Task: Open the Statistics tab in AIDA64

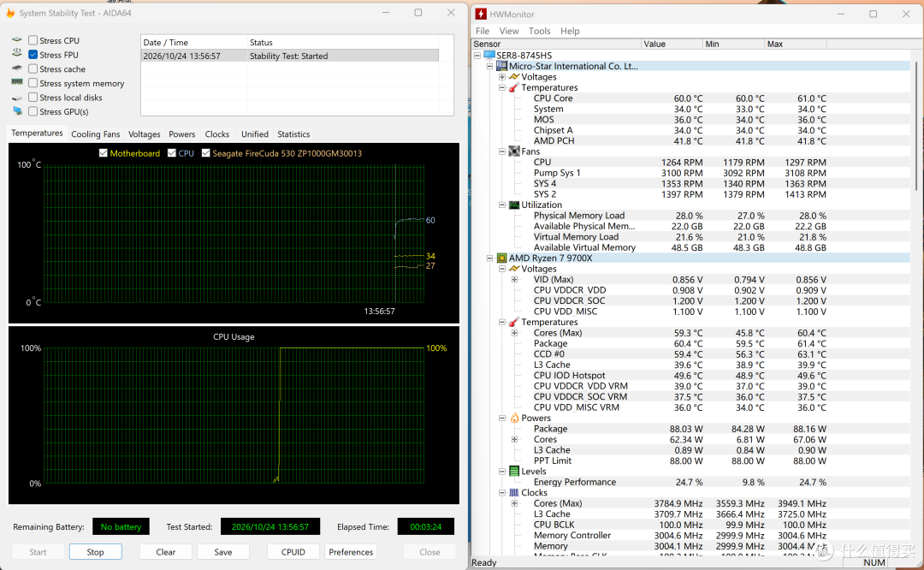Action: (x=293, y=134)
